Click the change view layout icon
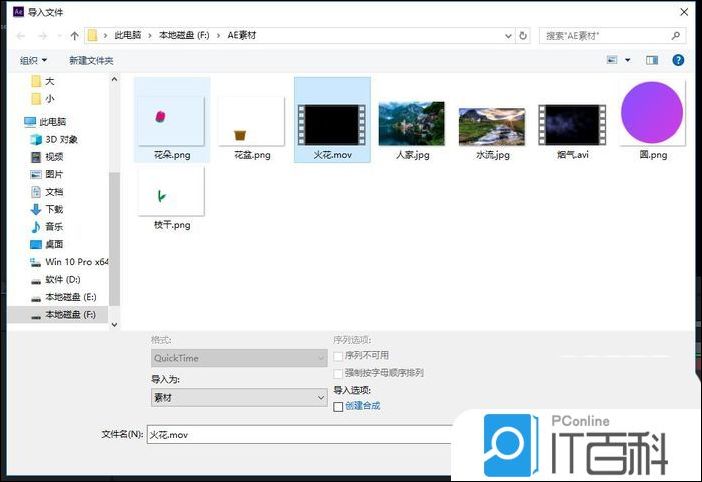The image size is (702, 482). point(612,60)
